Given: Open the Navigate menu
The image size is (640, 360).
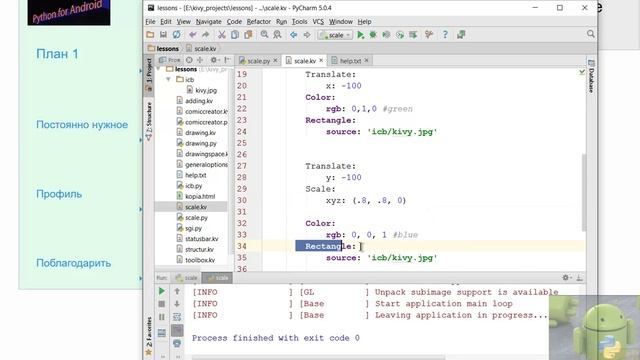Looking at the screenshot, I should (208, 22).
